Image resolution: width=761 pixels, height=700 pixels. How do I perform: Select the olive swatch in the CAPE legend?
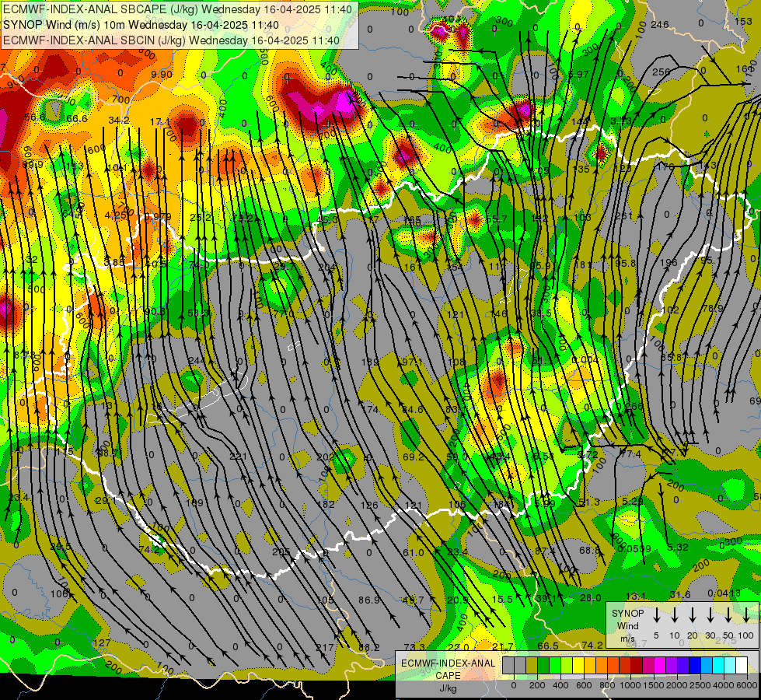coord(532,665)
